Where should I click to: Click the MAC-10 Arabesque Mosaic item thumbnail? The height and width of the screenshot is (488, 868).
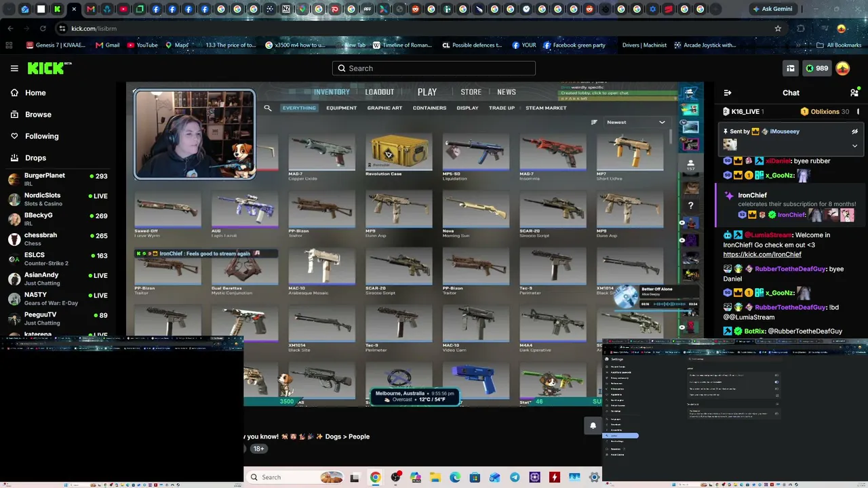point(322,266)
